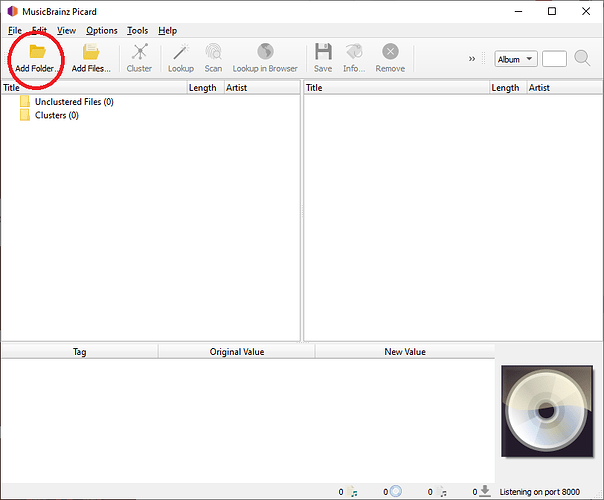Click the pending downloads arrow status icon
604x500 pixels.
[485, 491]
